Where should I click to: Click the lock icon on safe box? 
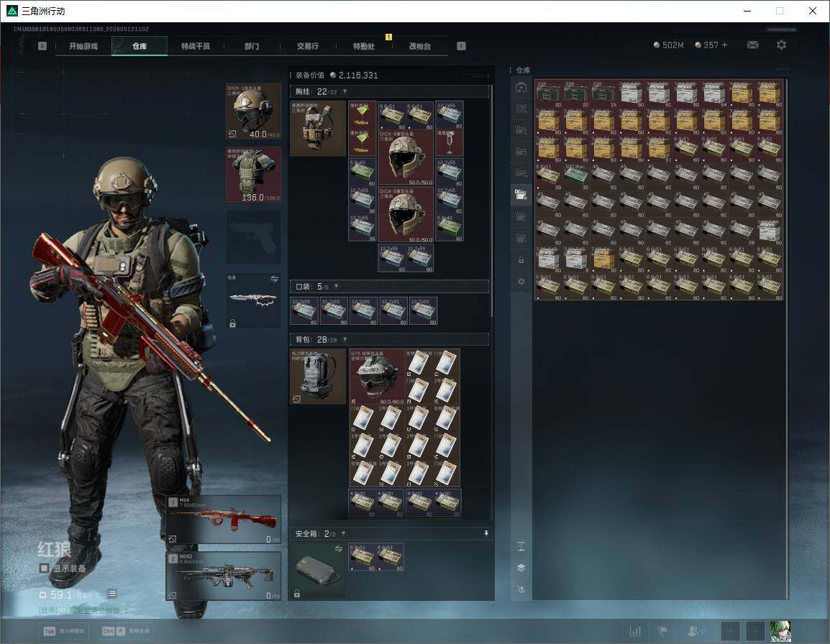coord(297,594)
